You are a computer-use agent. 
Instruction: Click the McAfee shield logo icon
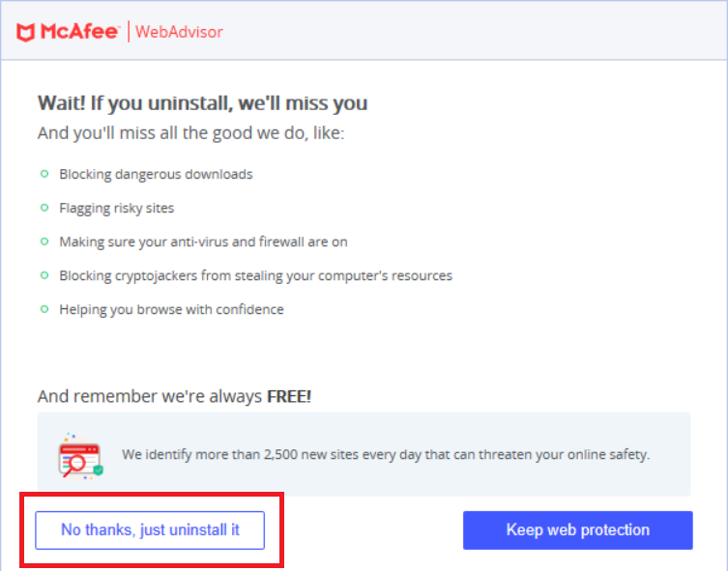pos(26,32)
